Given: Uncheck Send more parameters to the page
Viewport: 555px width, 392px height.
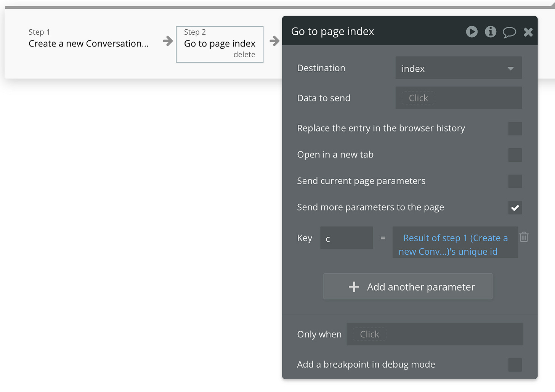Looking at the screenshot, I should click(x=515, y=208).
